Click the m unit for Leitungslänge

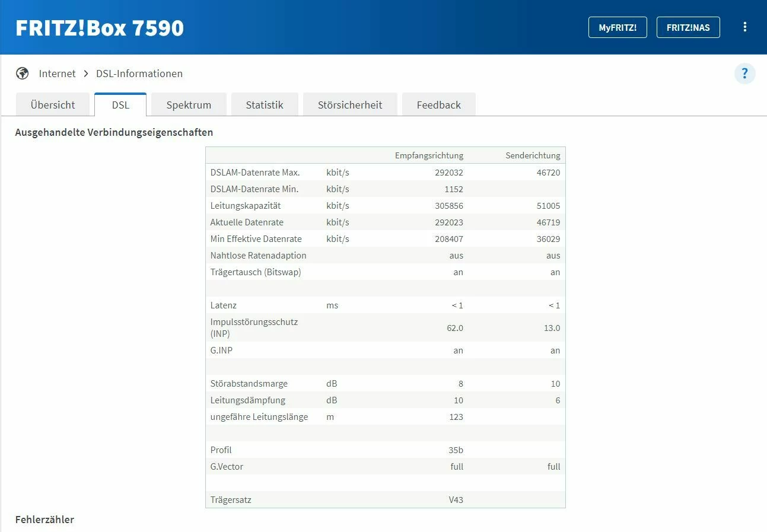(330, 417)
